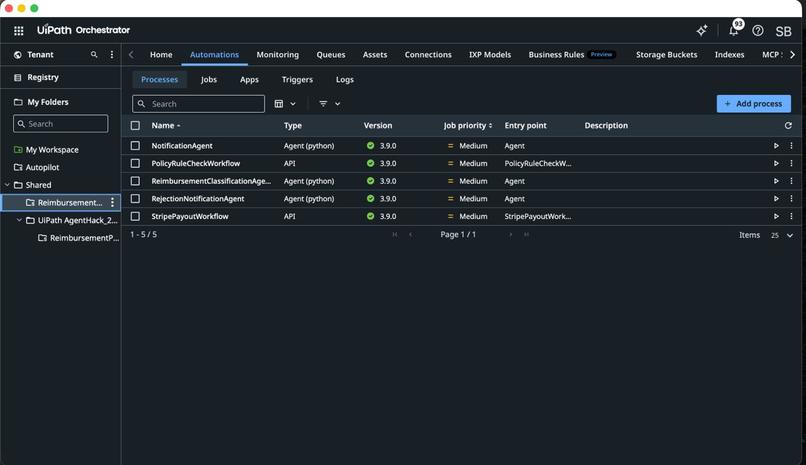Screen dimensions: 806x465
Task: Go to the last page
Action: 526,235
